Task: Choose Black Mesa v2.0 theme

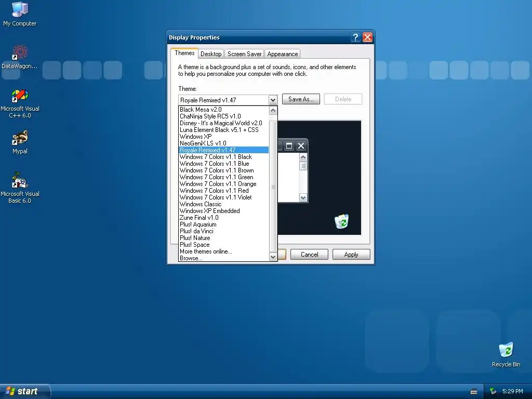Action: pos(223,110)
